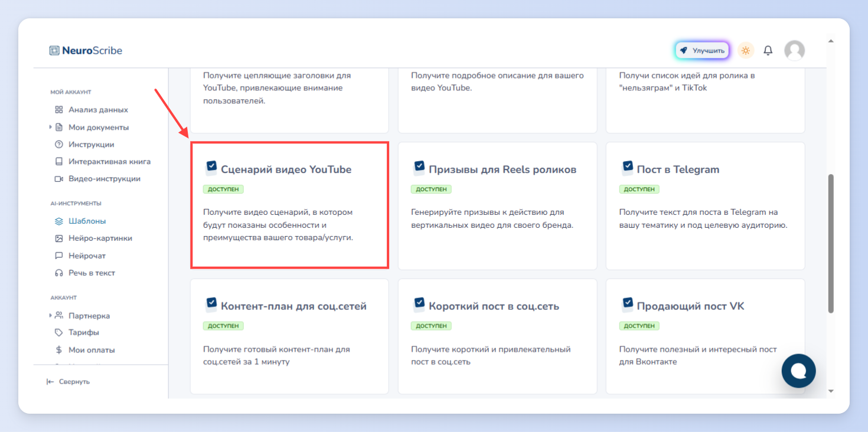Click the main content scrollbar thumb
The width and height of the screenshot is (868, 432).
[831, 243]
